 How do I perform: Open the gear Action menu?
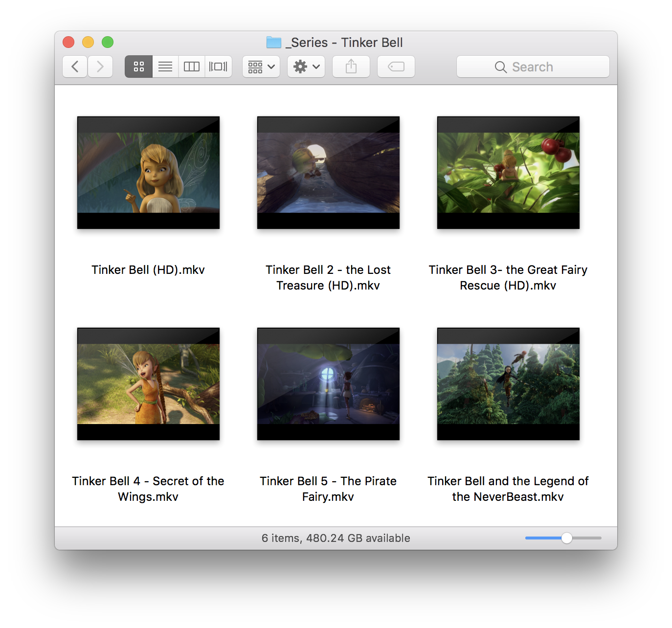coord(306,67)
